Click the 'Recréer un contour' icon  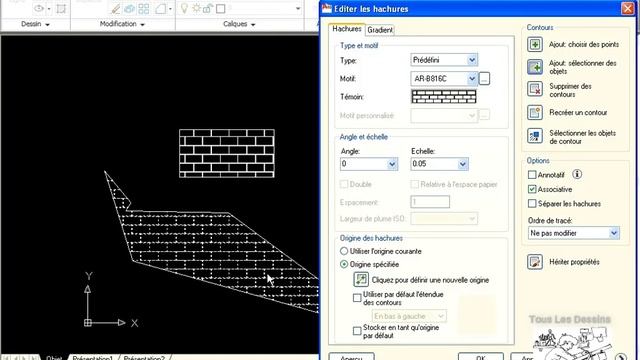coord(535,112)
